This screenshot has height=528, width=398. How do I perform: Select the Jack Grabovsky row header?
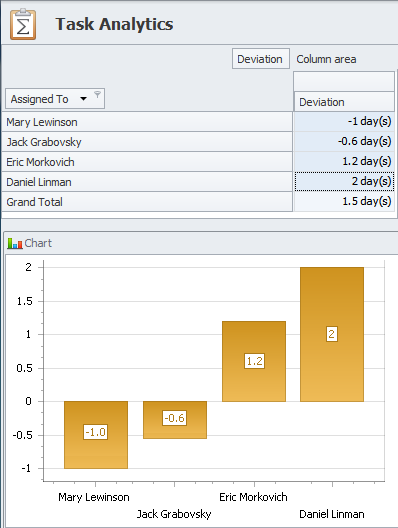tap(147, 142)
